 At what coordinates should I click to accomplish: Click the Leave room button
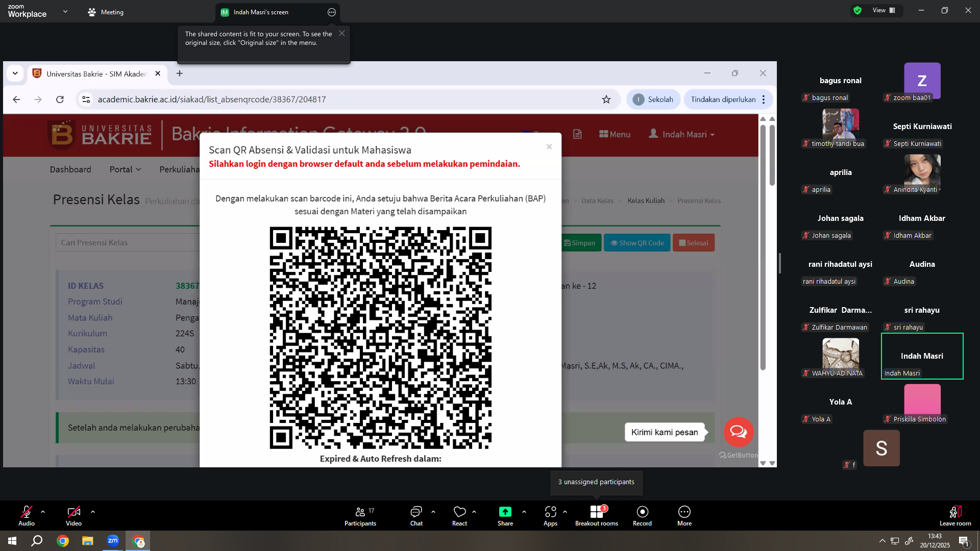pyautogui.click(x=955, y=516)
